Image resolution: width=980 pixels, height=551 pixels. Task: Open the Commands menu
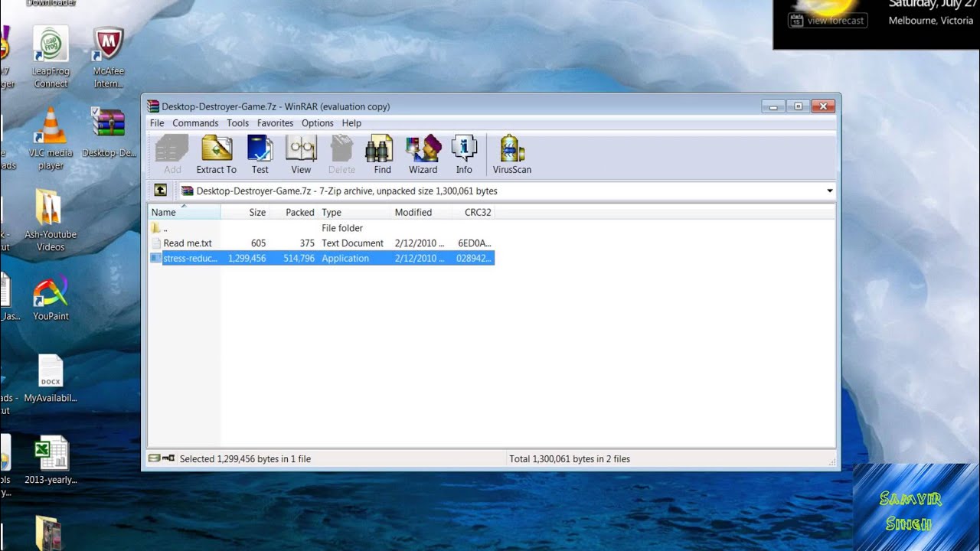195,123
